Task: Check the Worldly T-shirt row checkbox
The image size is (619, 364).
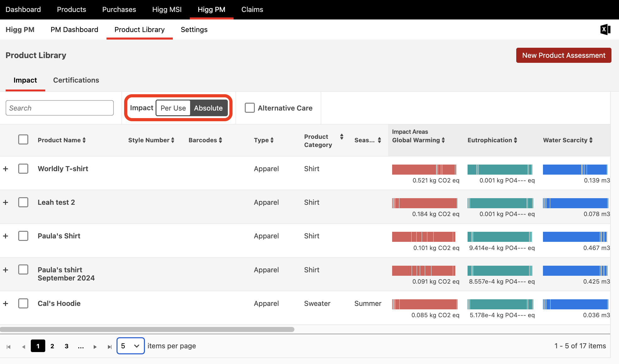Action: pos(23,169)
